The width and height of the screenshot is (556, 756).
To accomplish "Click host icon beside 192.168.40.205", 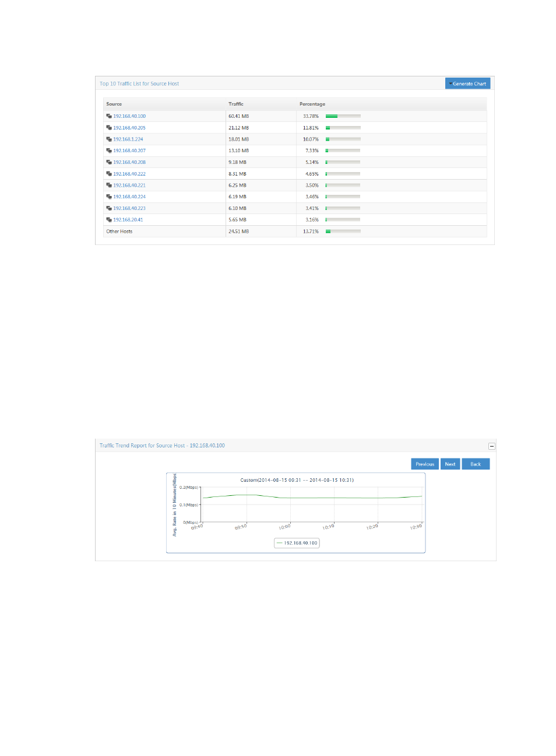I will (x=109, y=128).
